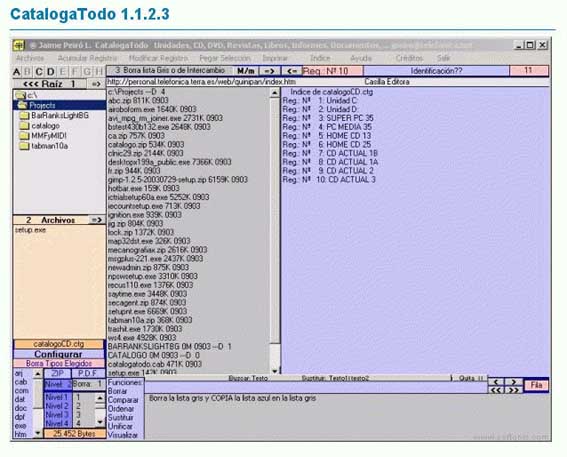The width and height of the screenshot is (567, 457).
Task: Select Nivel 3 in level list
Action: pos(57,415)
